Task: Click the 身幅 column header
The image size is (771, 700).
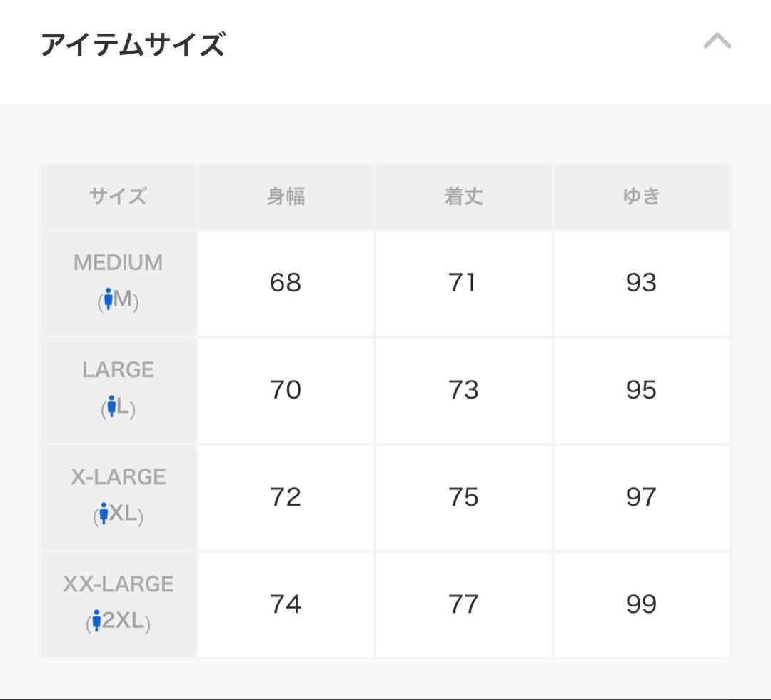Action: pyautogui.click(x=286, y=196)
